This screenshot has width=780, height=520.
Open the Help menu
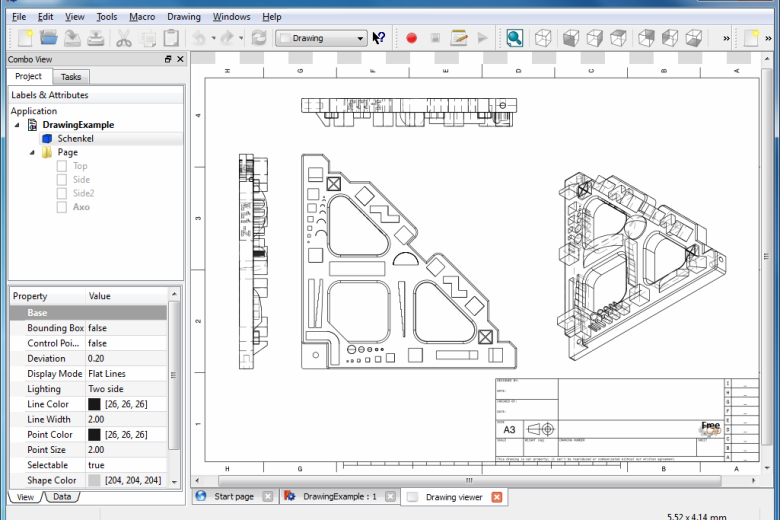point(272,17)
